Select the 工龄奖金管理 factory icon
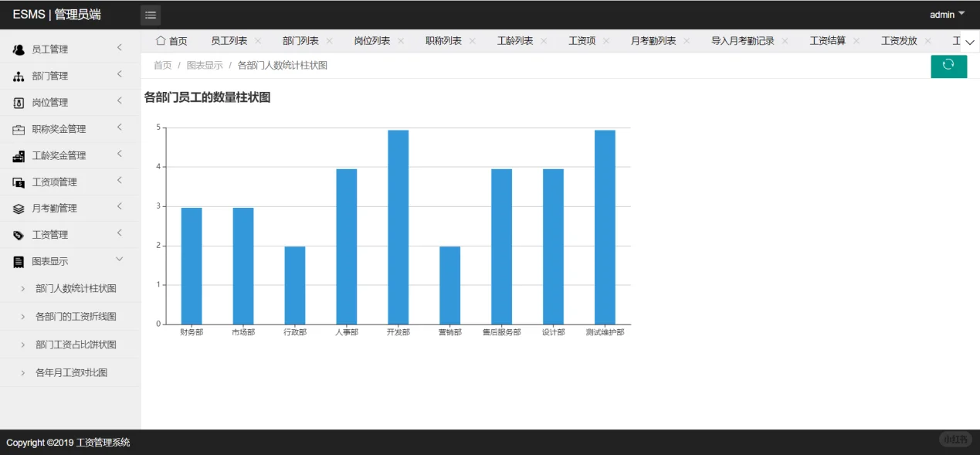 pos(19,155)
